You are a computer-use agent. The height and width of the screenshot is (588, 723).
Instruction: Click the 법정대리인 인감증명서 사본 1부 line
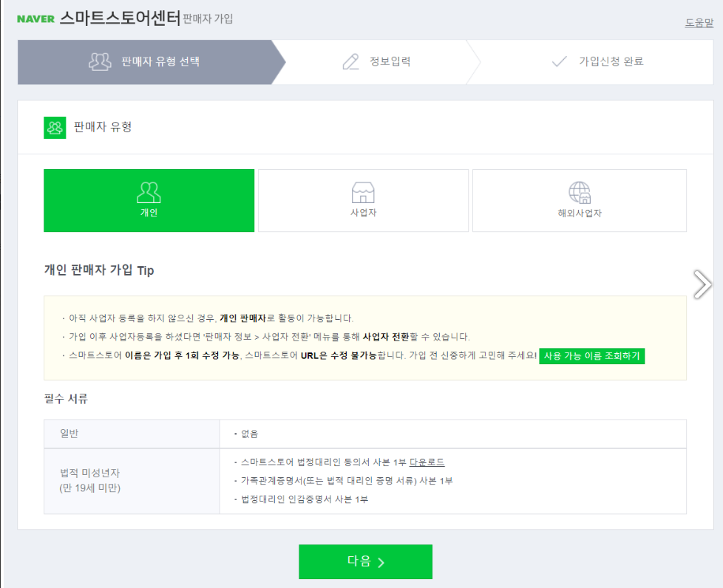click(x=305, y=499)
